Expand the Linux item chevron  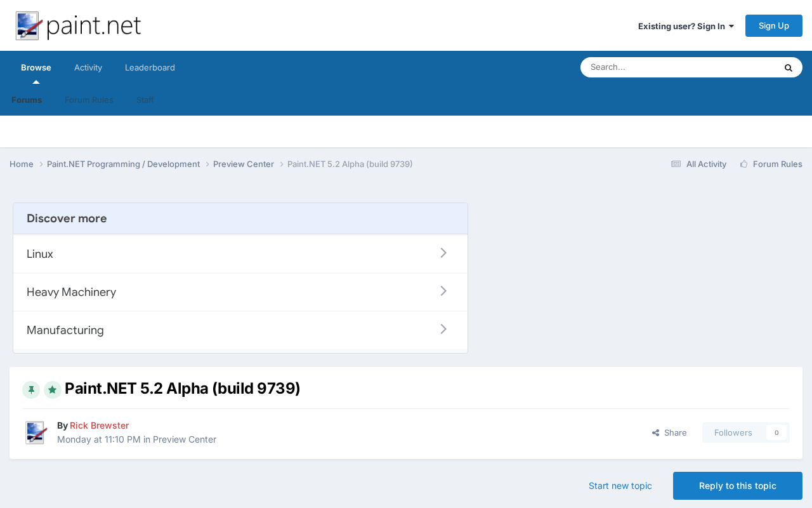pyautogui.click(x=443, y=253)
